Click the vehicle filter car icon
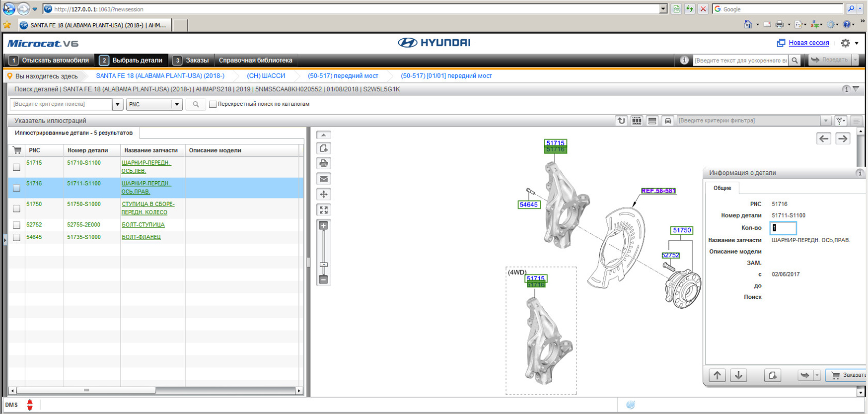 668,121
